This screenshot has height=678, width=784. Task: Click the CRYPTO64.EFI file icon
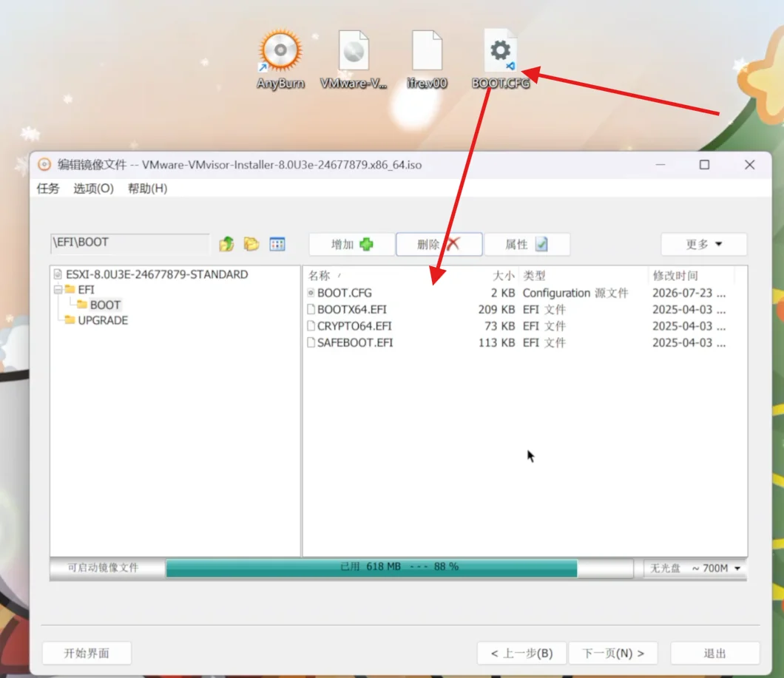pyautogui.click(x=311, y=326)
